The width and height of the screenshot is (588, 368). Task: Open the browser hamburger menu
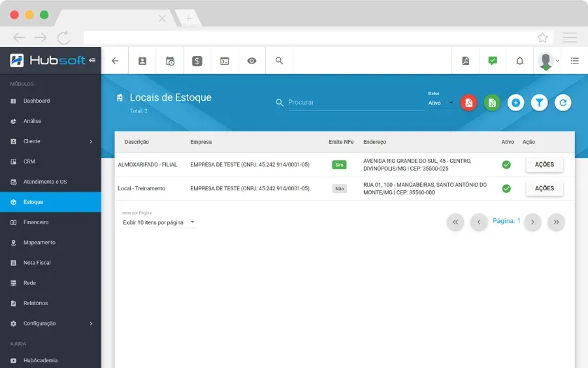570,37
